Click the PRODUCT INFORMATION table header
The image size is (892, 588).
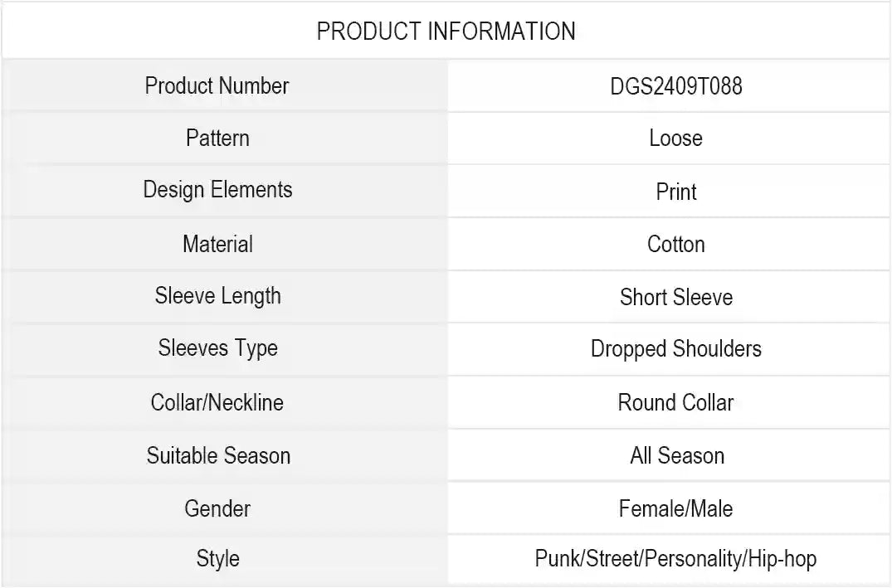click(x=446, y=32)
